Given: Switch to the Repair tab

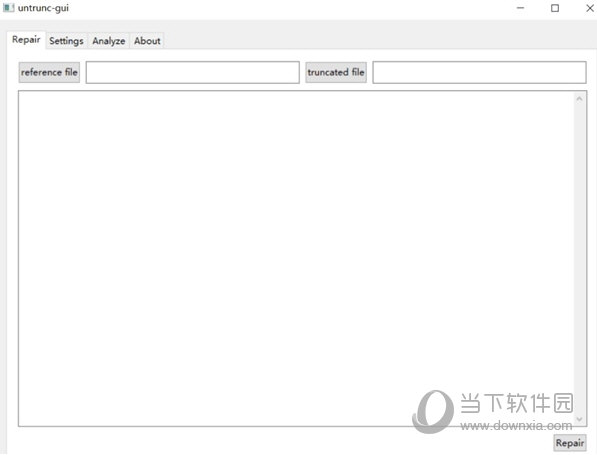Looking at the screenshot, I should (x=26, y=40).
